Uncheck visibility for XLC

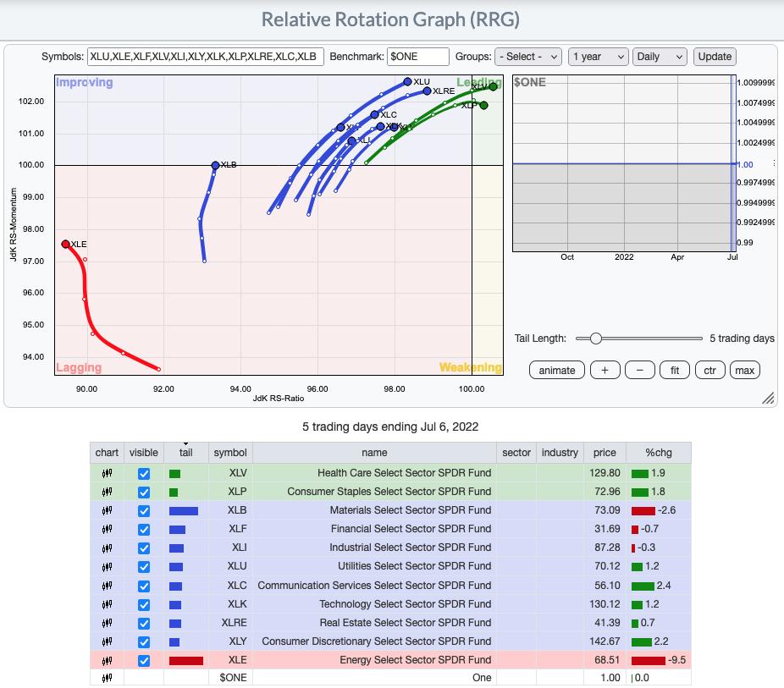[143, 586]
